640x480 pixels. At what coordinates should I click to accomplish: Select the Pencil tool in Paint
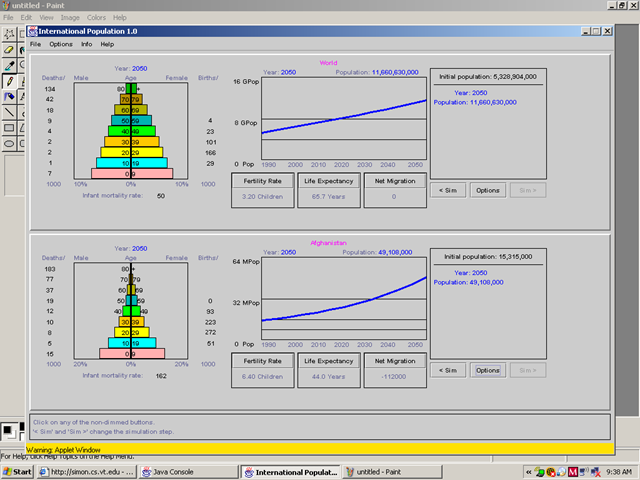[9, 81]
